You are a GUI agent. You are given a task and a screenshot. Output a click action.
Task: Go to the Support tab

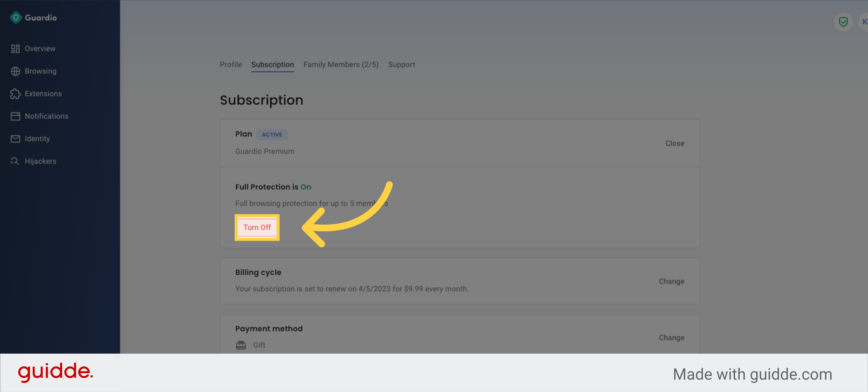click(401, 64)
